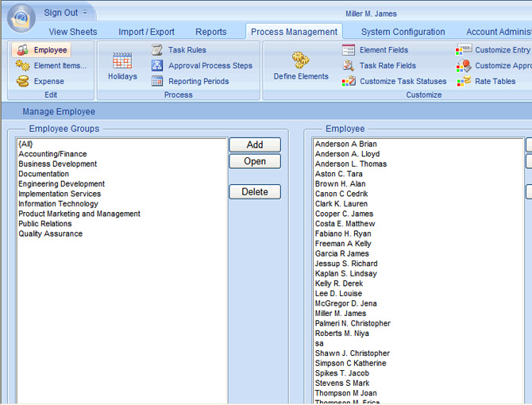Image resolution: width=532 pixels, height=405 pixels.
Task: Open Element Items from the ribbon
Action: coord(23,66)
